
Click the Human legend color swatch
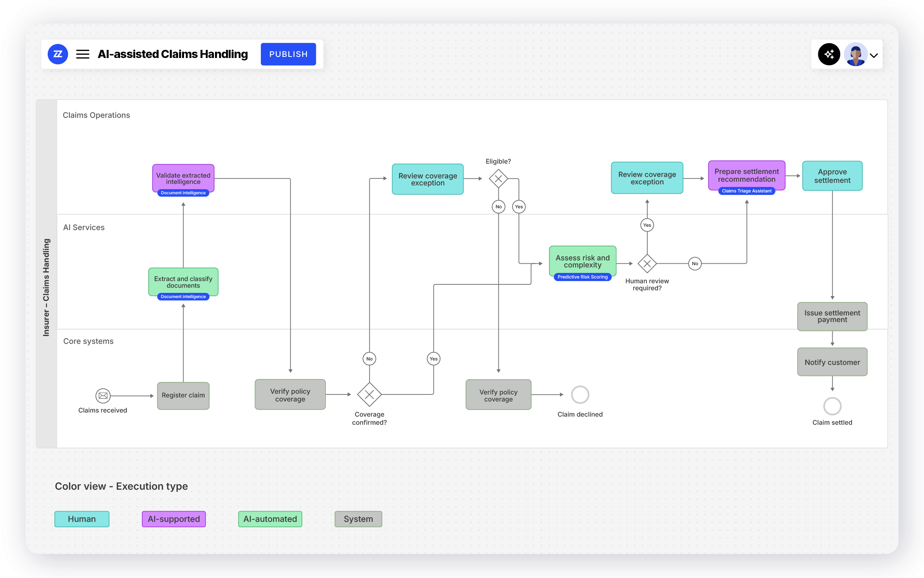[x=82, y=519]
